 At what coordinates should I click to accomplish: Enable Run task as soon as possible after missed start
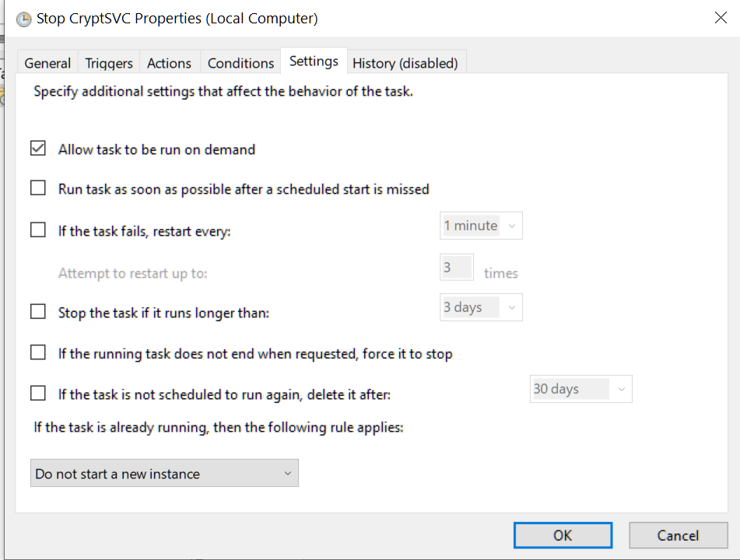tap(38, 187)
